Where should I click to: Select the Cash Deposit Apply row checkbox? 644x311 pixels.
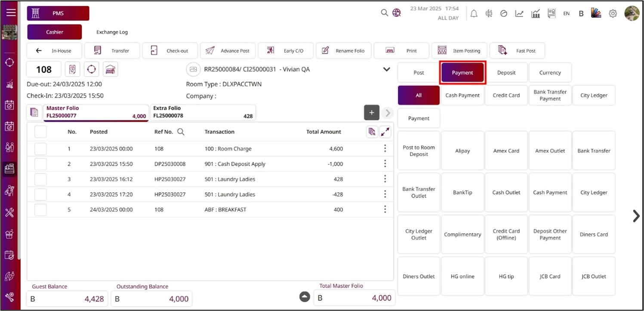point(40,164)
